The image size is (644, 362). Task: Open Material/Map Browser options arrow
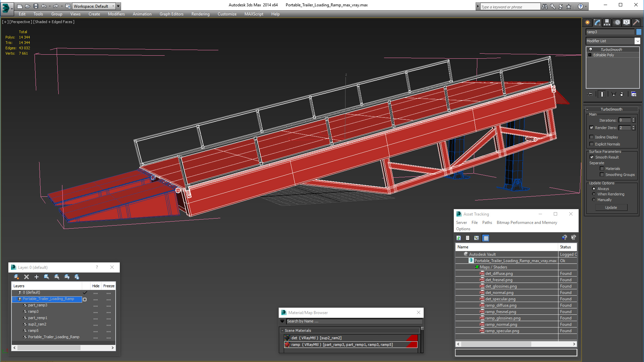coord(282,321)
